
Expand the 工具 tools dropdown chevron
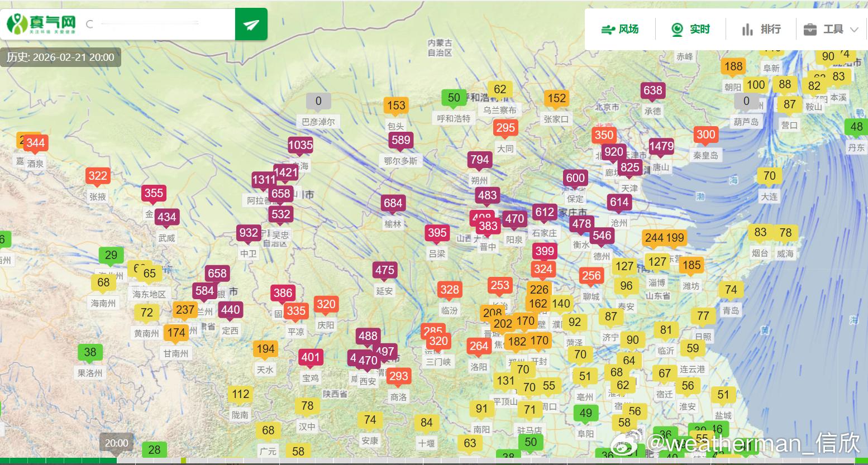tap(852, 29)
